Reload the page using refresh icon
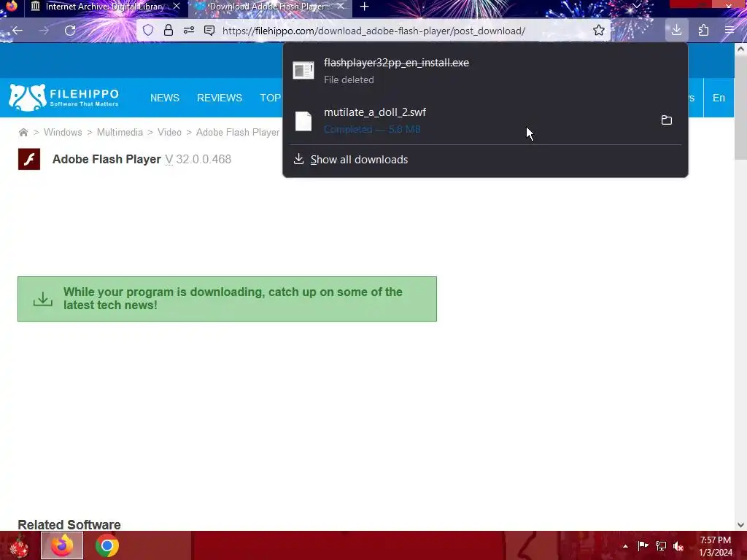The width and height of the screenshot is (747, 560). click(70, 31)
